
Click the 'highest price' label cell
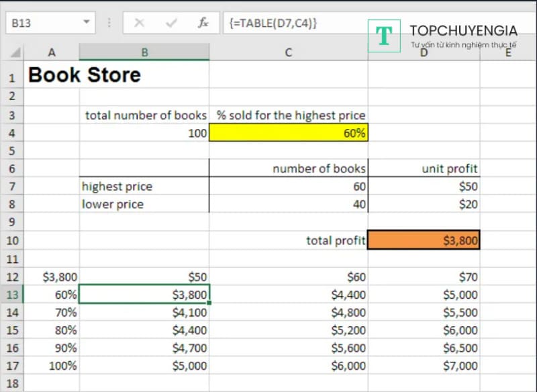144,187
